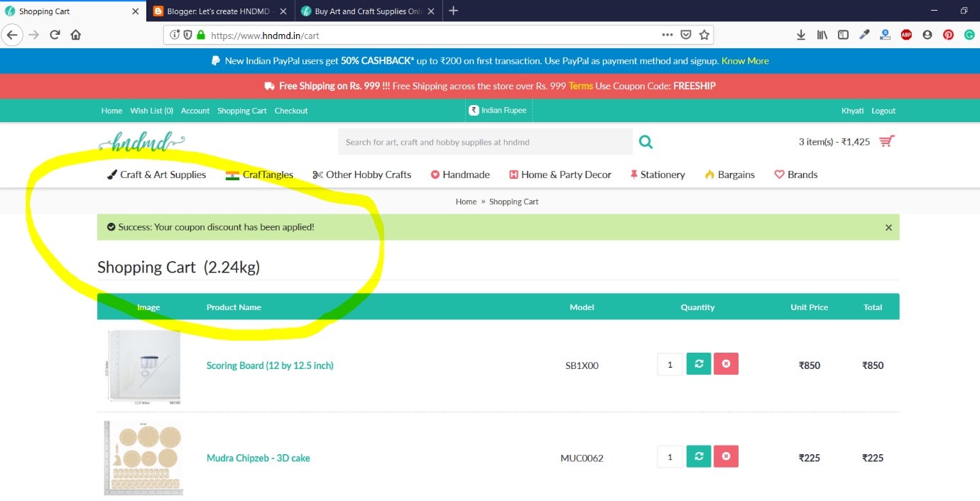Expand Craft & Art Supplies menu
980x501 pixels.
click(x=156, y=175)
